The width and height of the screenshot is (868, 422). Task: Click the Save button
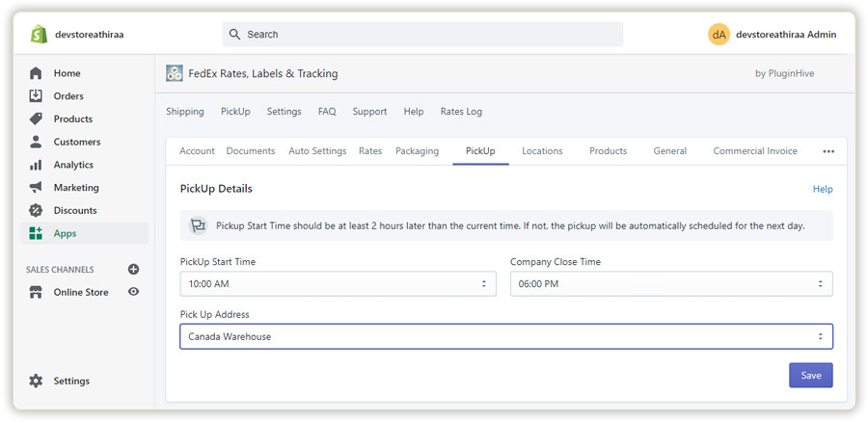(x=810, y=375)
